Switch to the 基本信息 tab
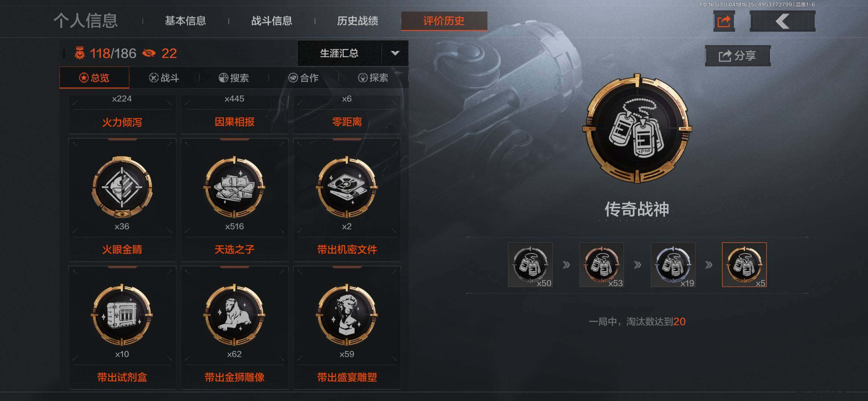Viewport: 868px width, 401px height. pos(185,21)
